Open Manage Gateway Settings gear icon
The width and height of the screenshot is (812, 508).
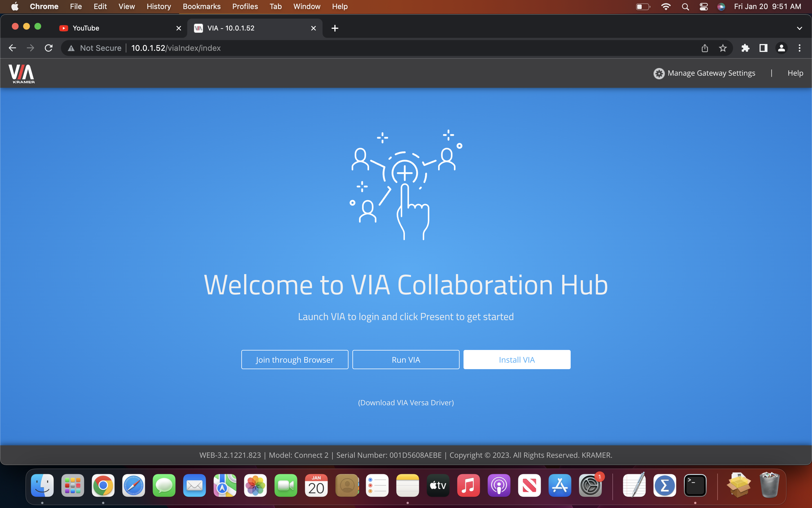(x=659, y=73)
